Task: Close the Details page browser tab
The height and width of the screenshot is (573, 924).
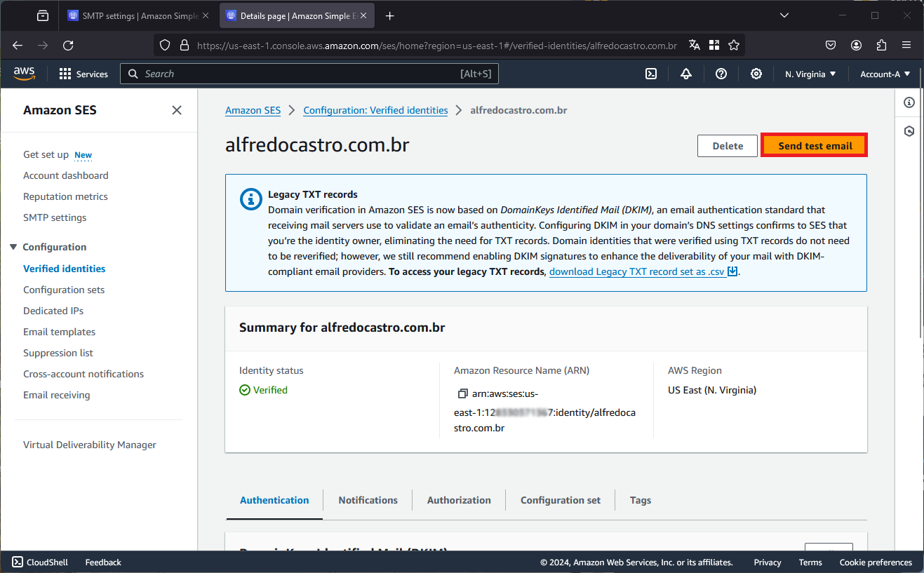Action: 363,15
